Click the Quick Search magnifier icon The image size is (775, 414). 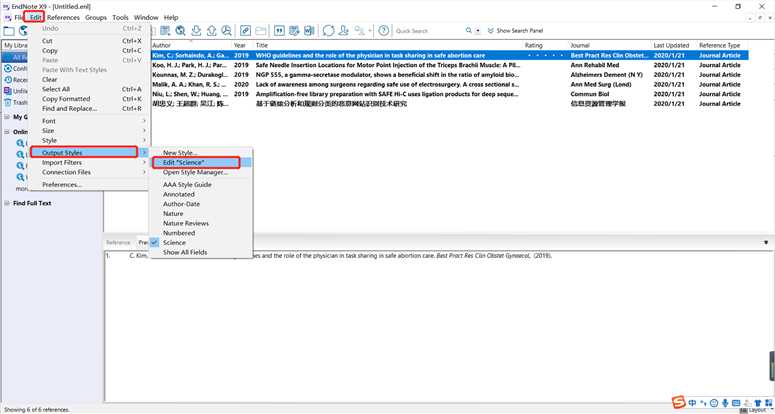click(469, 31)
